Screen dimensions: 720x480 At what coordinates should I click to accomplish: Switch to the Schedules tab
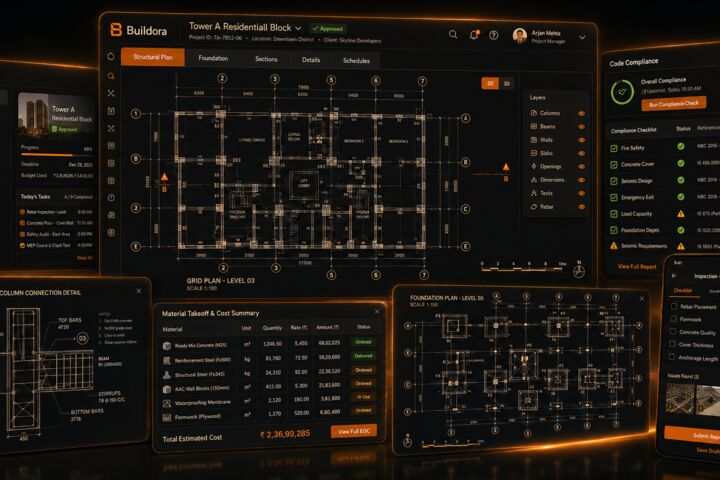356,61
